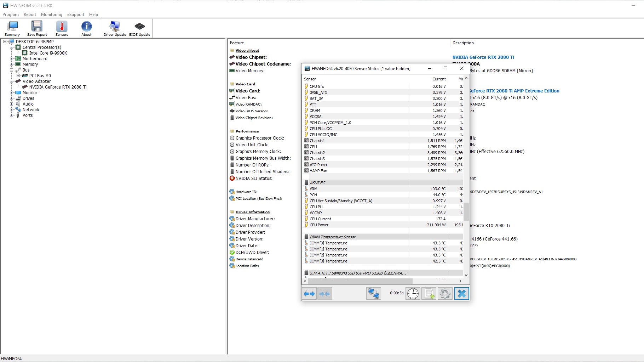Open NVIDIA GeForce RTX 2080 Ti description link
This screenshot has height=362, width=644.
(x=483, y=57)
